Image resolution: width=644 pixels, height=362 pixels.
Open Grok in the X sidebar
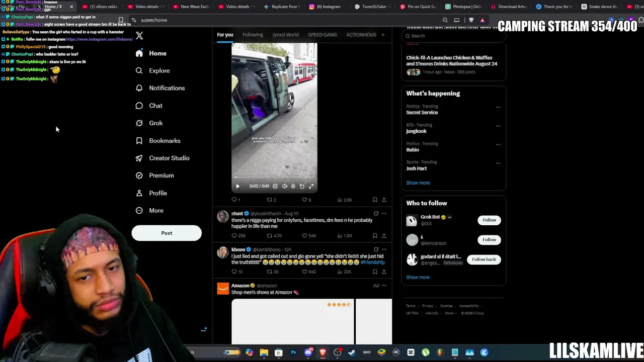click(149, 123)
